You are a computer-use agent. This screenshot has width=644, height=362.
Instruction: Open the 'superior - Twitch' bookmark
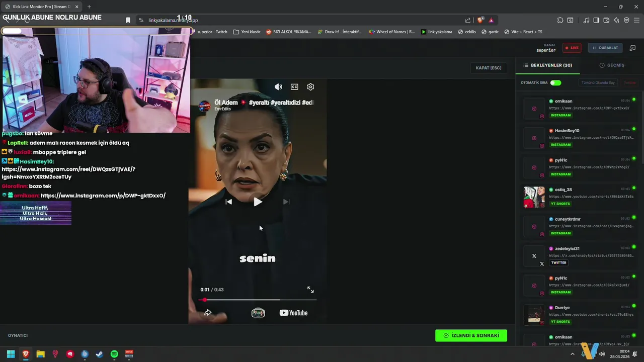(210, 32)
